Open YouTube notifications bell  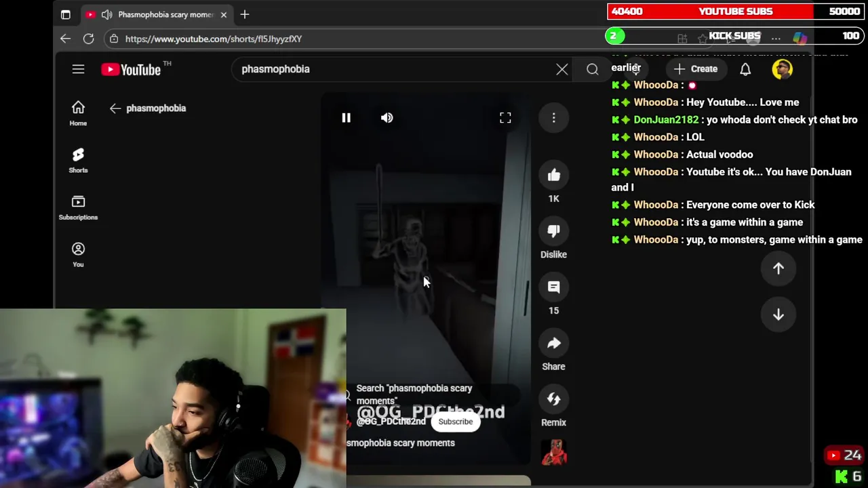coord(745,69)
